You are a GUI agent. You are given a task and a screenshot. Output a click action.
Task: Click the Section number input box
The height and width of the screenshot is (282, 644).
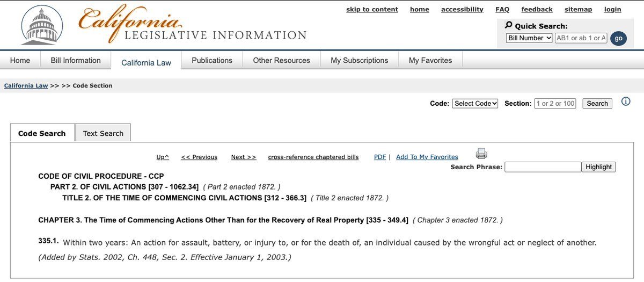pos(555,104)
